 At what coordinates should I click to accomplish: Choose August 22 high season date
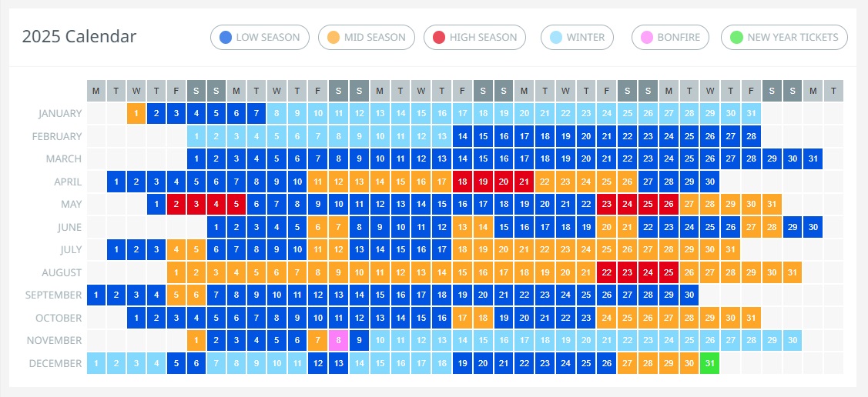click(607, 272)
